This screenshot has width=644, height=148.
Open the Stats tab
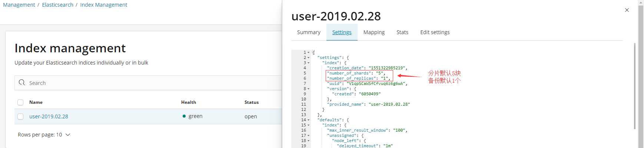pos(402,32)
